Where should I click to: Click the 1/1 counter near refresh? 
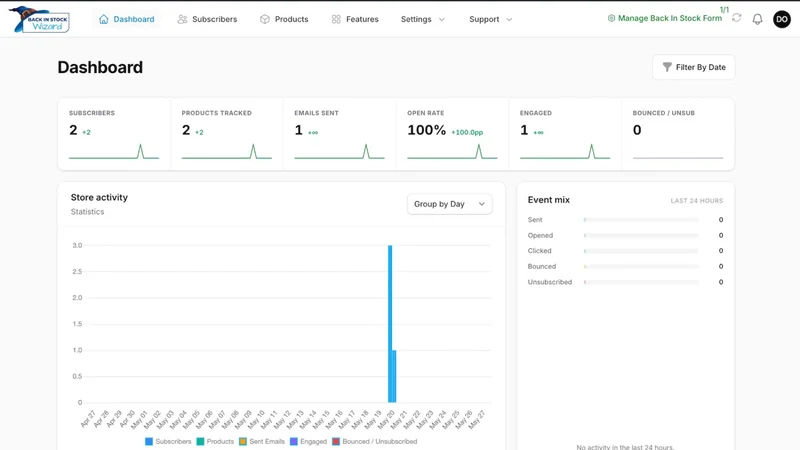[724, 10]
